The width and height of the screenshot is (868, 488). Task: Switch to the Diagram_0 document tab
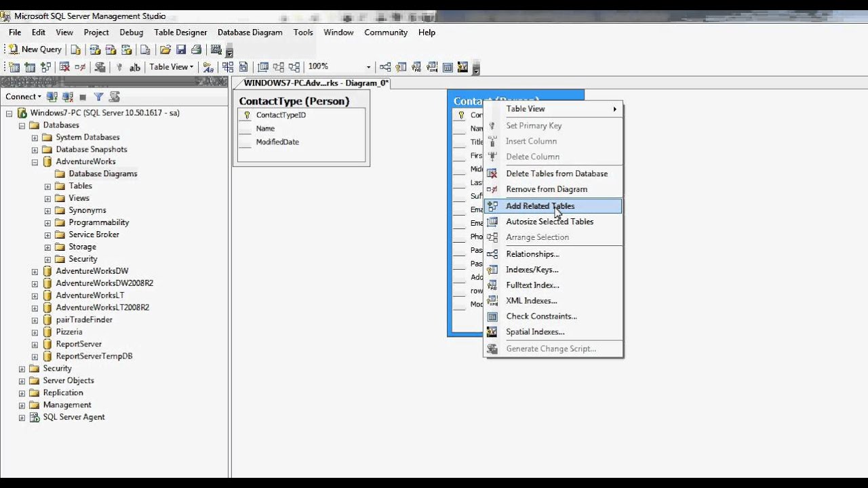315,83
